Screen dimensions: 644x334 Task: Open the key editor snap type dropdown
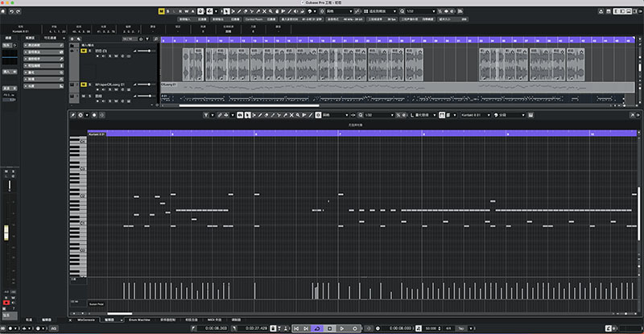coord(335,115)
